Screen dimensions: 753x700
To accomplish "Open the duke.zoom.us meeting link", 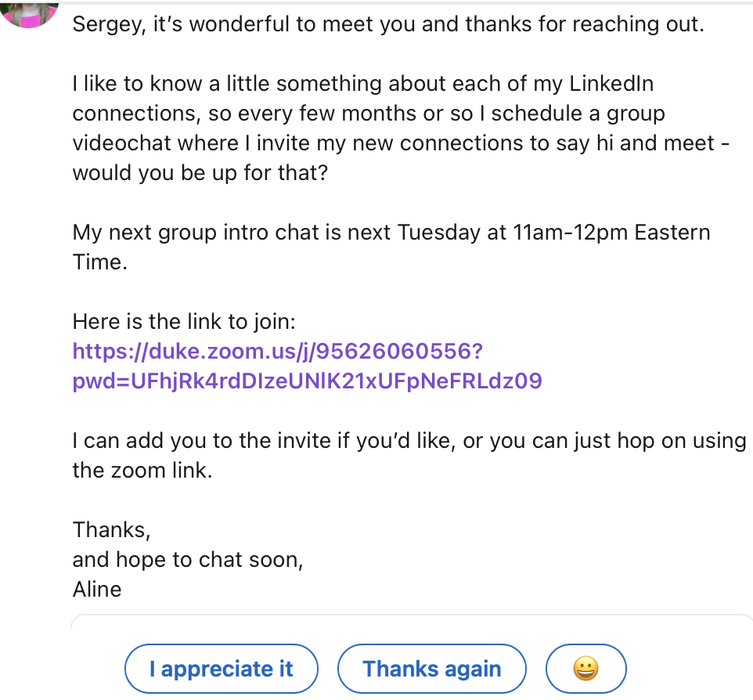I will (x=278, y=352).
